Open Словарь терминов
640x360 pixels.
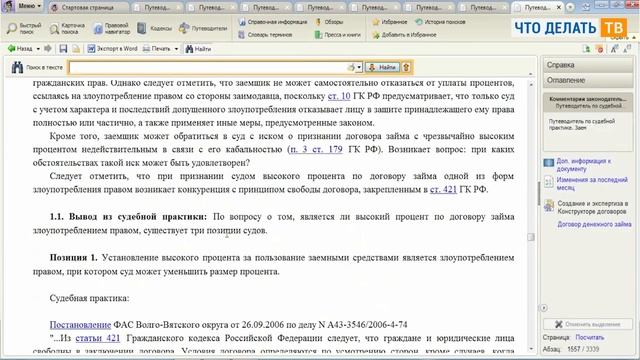(x=265, y=35)
